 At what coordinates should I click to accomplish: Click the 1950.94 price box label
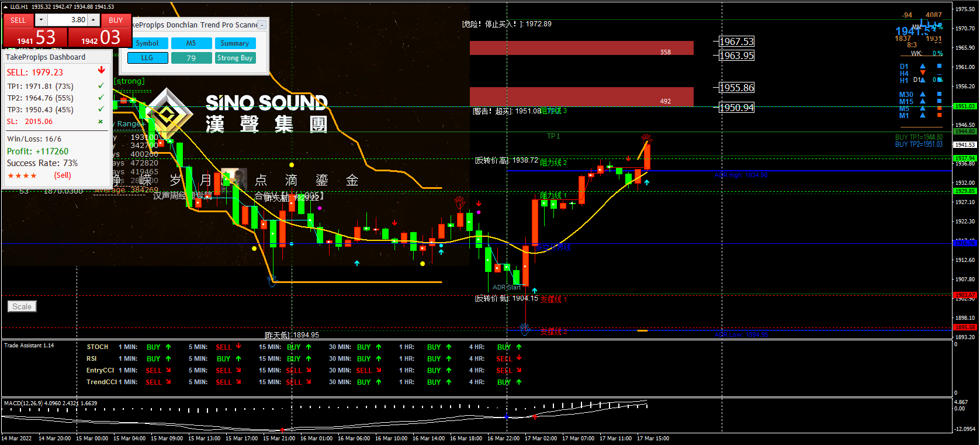736,108
